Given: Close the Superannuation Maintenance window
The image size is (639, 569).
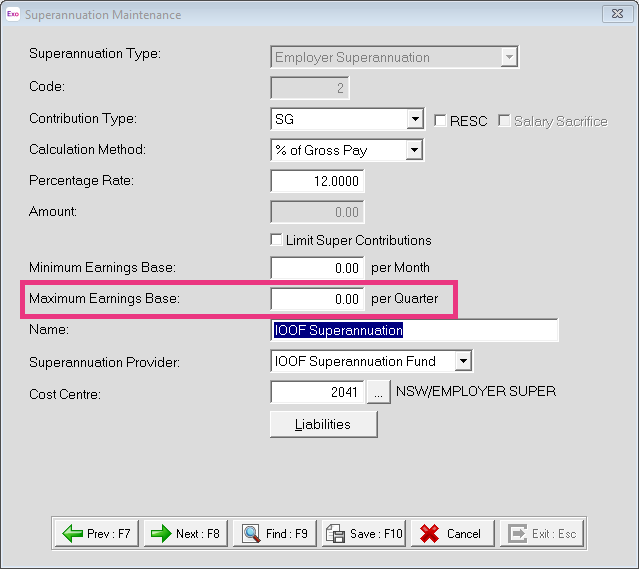Looking at the screenshot, I should point(617,14).
